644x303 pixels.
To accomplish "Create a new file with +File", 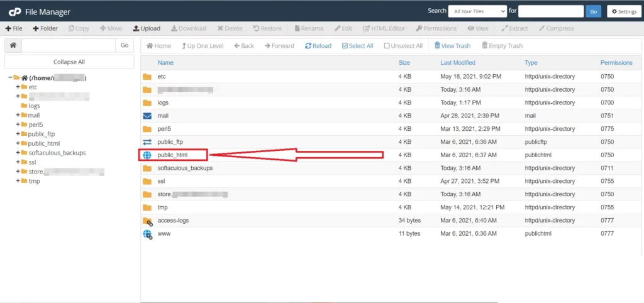I will pyautogui.click(x=14, y=28).
